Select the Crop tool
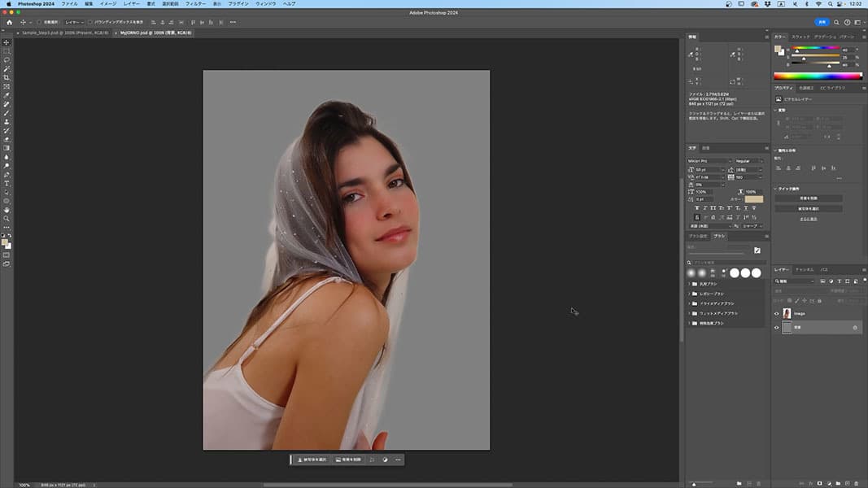Viewport: 868px width, 488px height. point(7,77)
